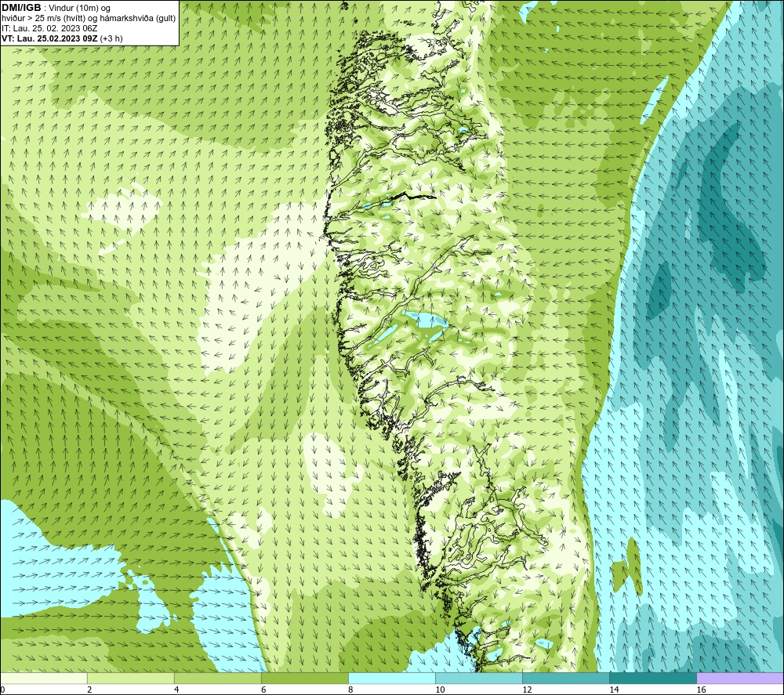Click the '8' label on the color scale
The height and width of the screenshot is (695, 784).
(350, 690)
